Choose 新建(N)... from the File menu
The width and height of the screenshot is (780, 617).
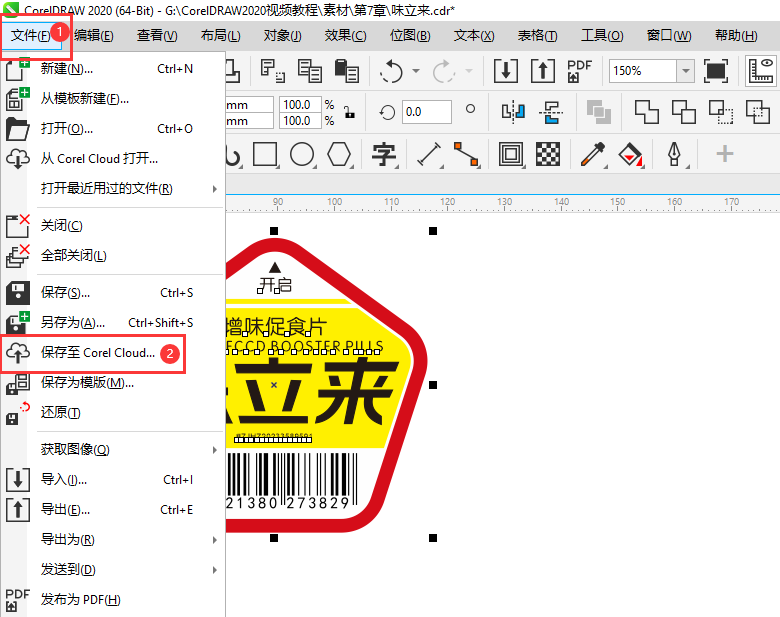click(x=112, y=69)
